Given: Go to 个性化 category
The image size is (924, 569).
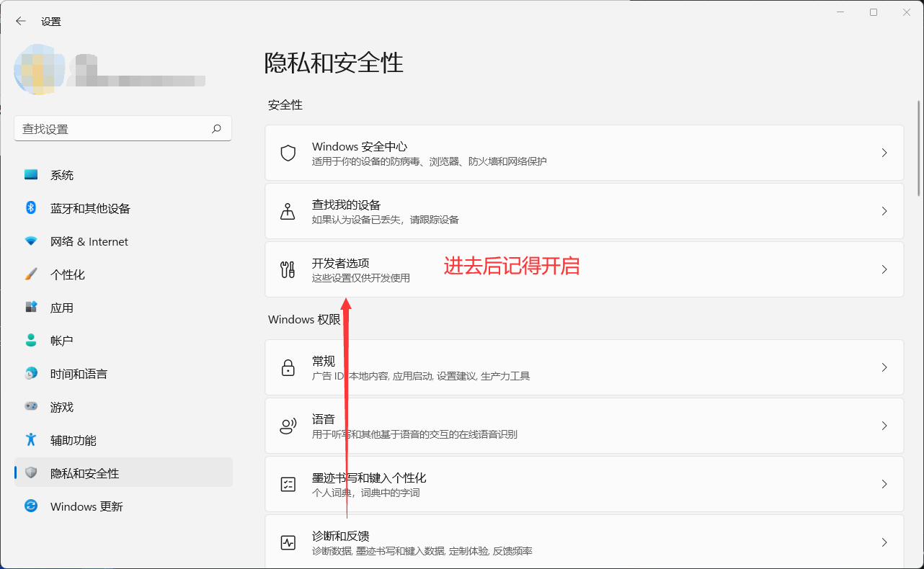Looking at the screenshot, I should tap(123, 274).
